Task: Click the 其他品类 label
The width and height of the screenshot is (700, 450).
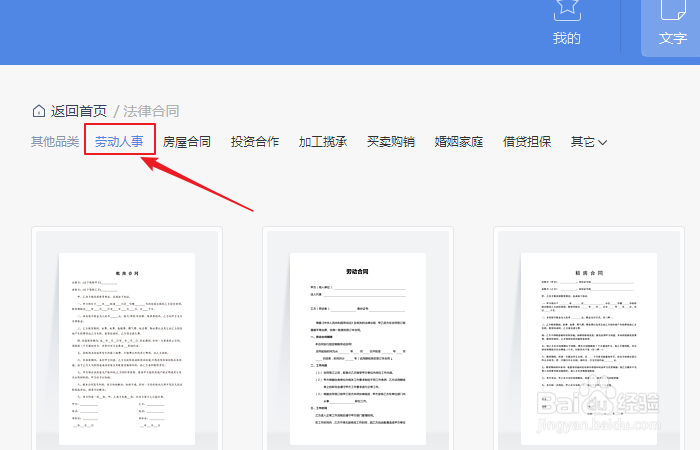Action: [x=55, y=142]
